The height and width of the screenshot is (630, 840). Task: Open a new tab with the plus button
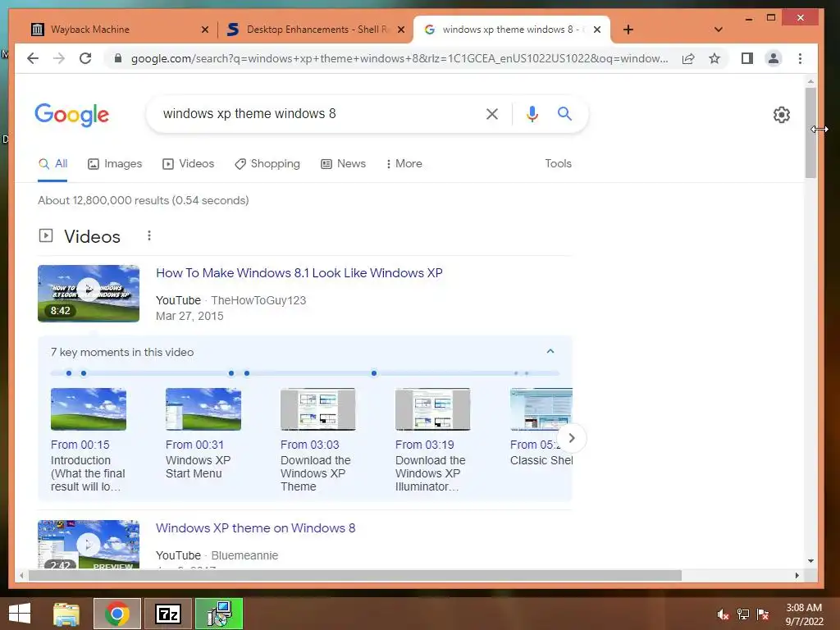(628, 30)
